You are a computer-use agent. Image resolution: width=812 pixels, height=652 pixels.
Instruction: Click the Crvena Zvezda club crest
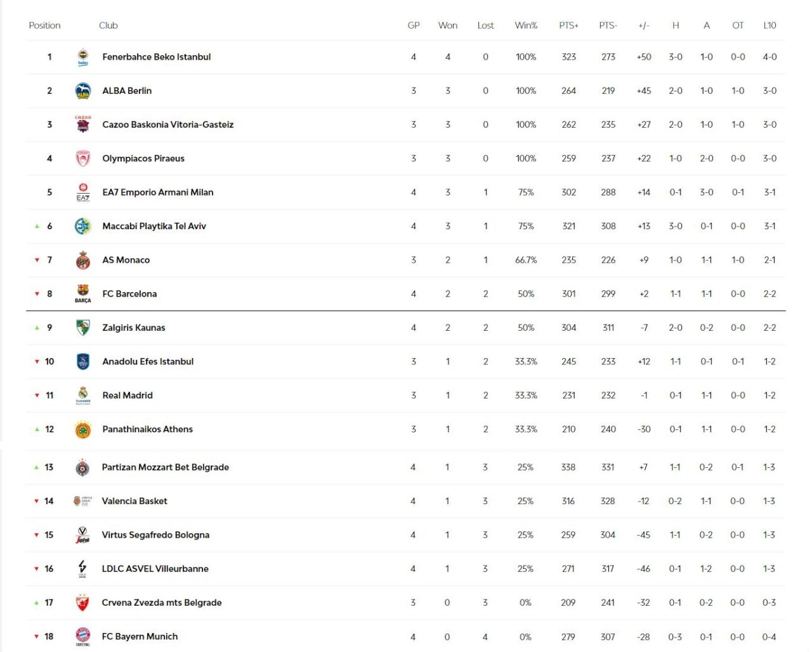pos(82,603)
